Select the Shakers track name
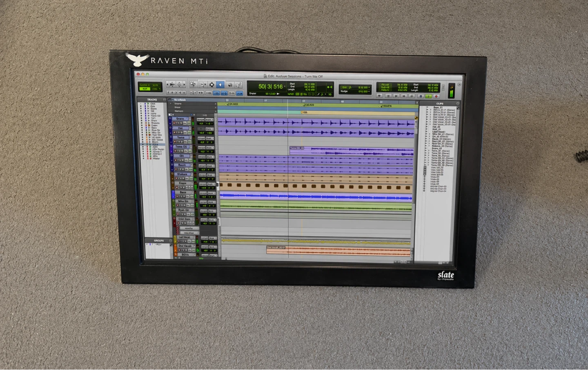 182,174
